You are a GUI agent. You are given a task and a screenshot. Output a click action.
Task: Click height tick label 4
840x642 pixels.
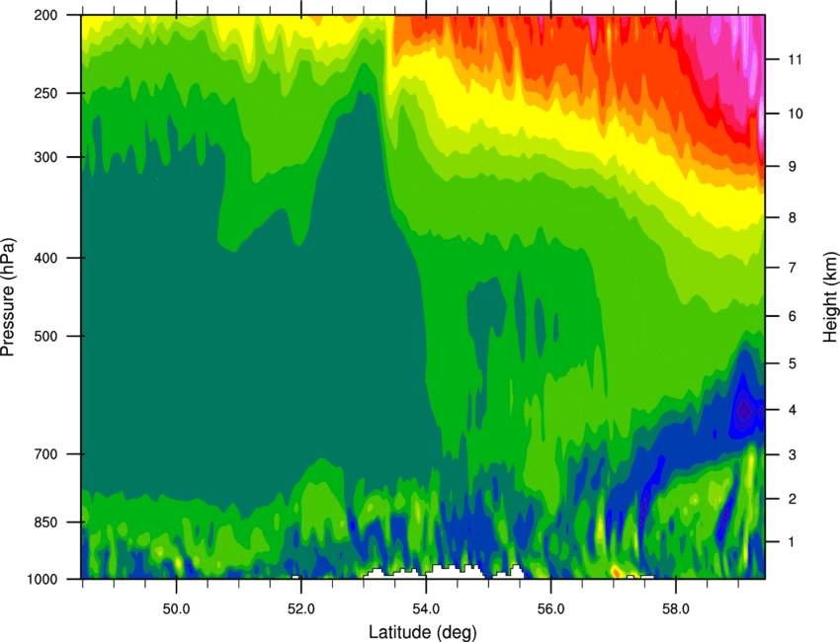click(x=792, y=410)
